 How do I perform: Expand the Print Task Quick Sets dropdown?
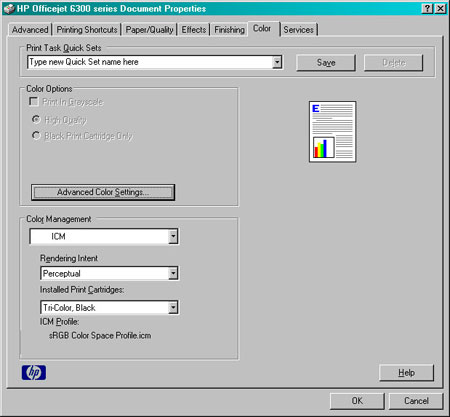pyautogui.click(x=277, y=62)
